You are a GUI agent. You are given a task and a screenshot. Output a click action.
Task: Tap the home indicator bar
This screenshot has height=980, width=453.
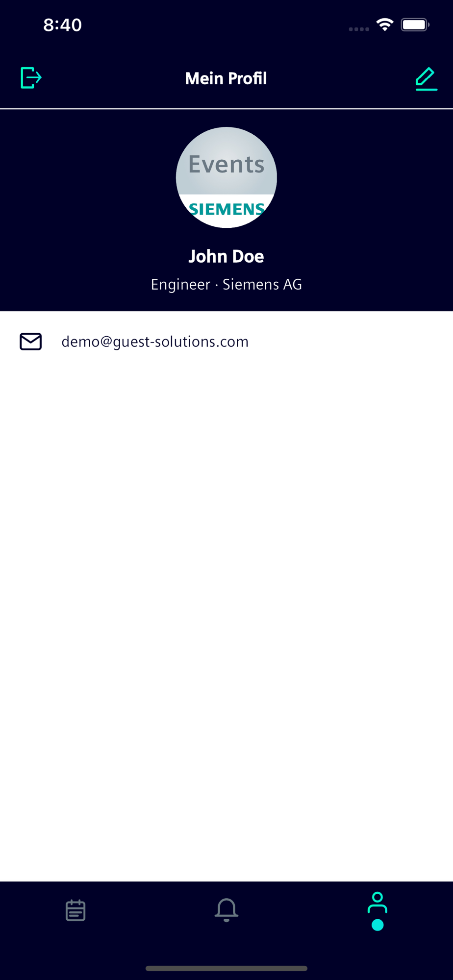pos(226,968)
